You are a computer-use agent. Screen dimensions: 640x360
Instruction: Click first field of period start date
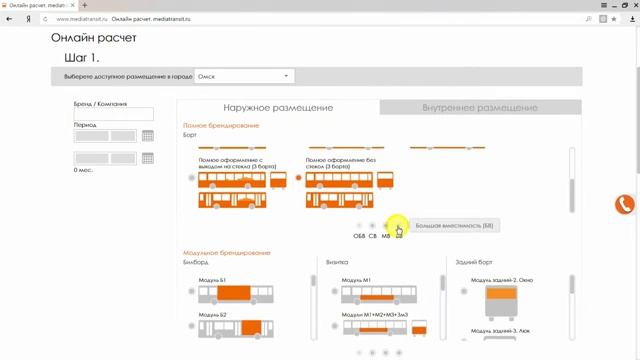[x=92, y=136]
